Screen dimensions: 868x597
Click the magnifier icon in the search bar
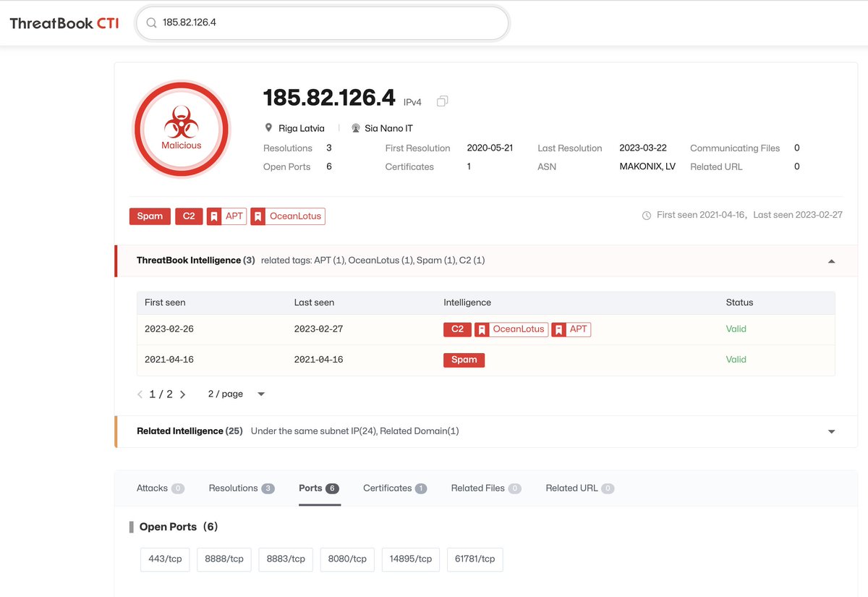click(150, 22)
